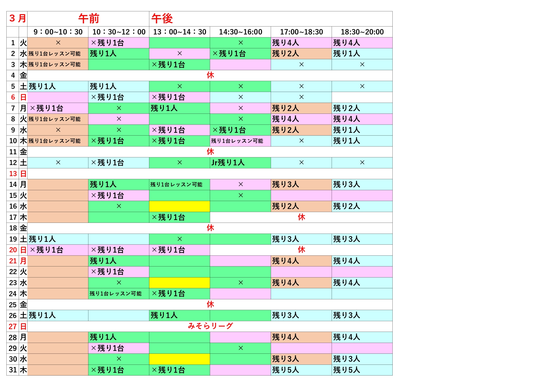The height and width of the screenshot is (392, 555).
Task: Click '×残り1台' in 10:30 slot on 1st
Action: tap(107, 43)
